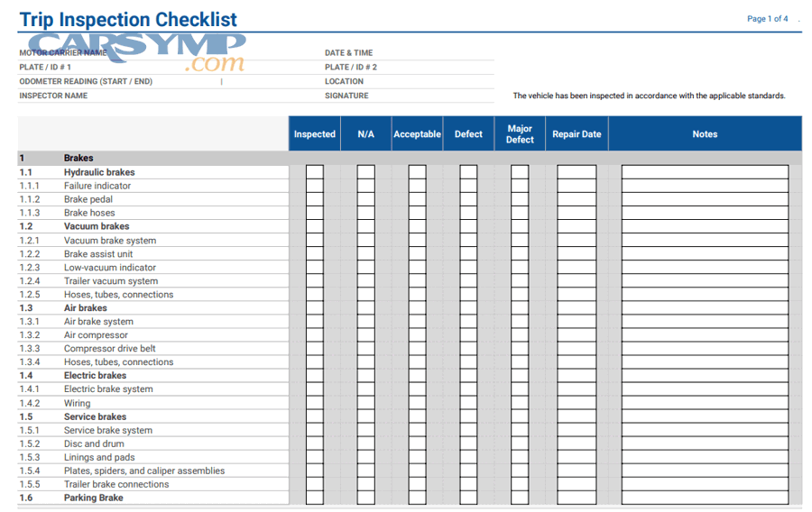Viewport: 812px width, 512px height.
Task: Check Major Defect for Air compressor
Action: (x=520, y=335)
